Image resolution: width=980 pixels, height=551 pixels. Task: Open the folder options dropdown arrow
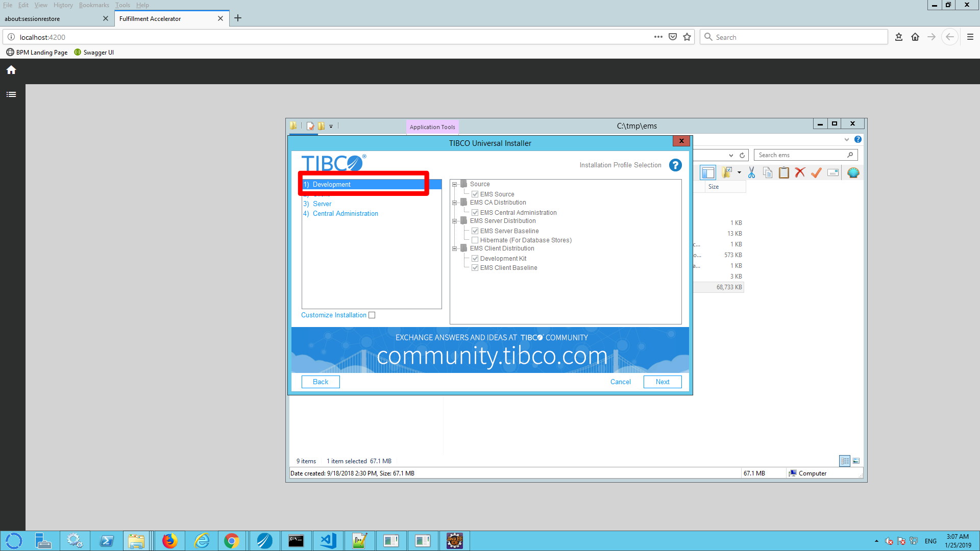click(739, 173)
